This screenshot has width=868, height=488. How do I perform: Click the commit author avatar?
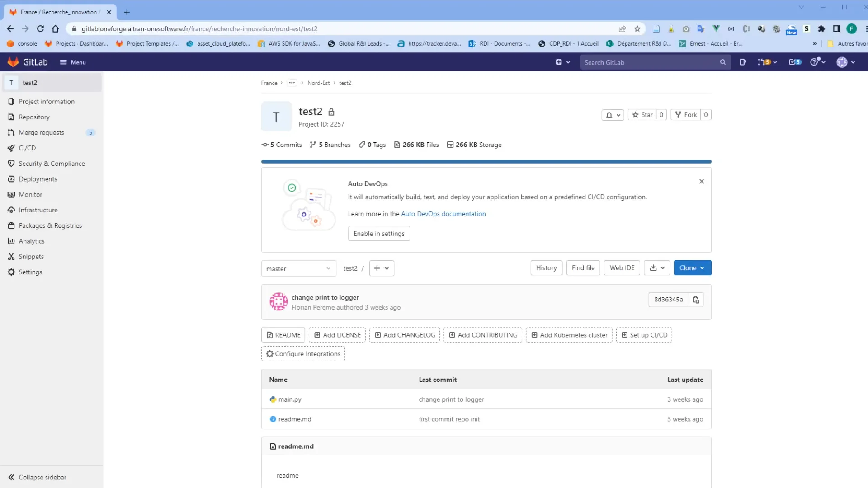pos(278,302)
